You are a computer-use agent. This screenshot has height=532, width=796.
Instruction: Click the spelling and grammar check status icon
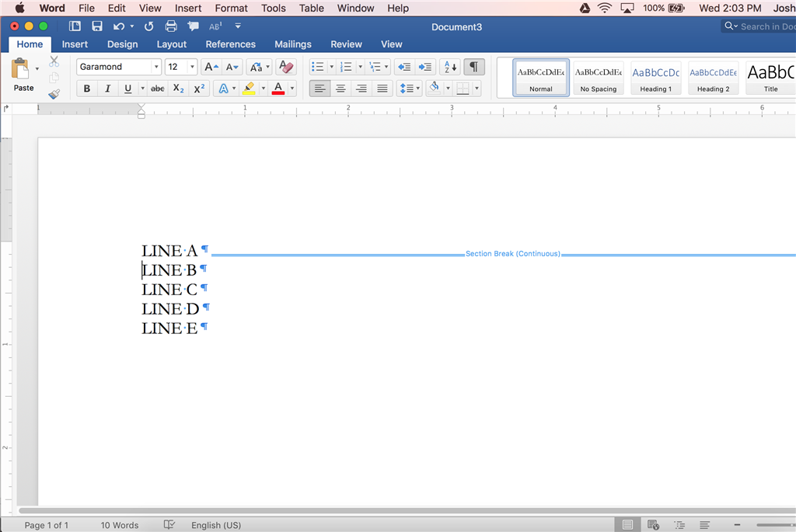tap(169, 525)
